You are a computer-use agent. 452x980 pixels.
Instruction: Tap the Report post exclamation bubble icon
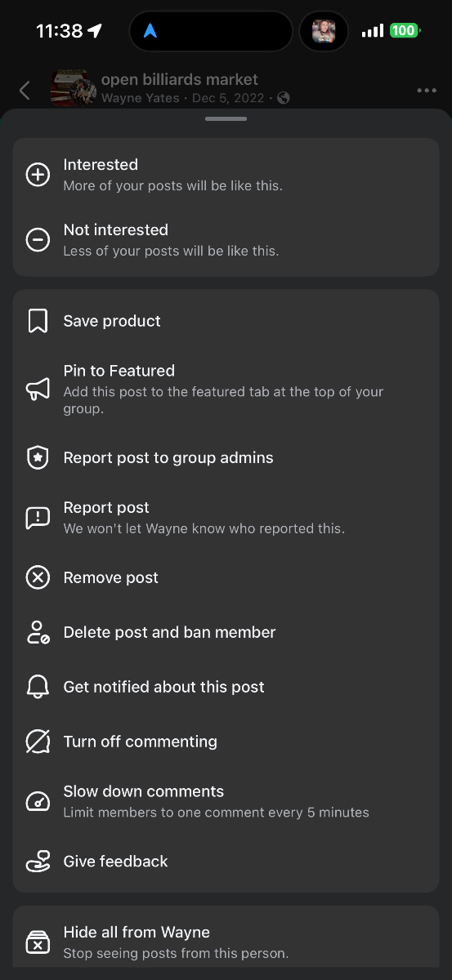pyautogui.click(x=38, y=518)
